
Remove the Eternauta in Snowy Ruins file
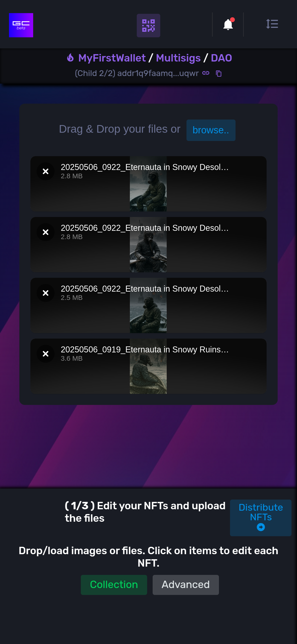[x=46, y=354]
